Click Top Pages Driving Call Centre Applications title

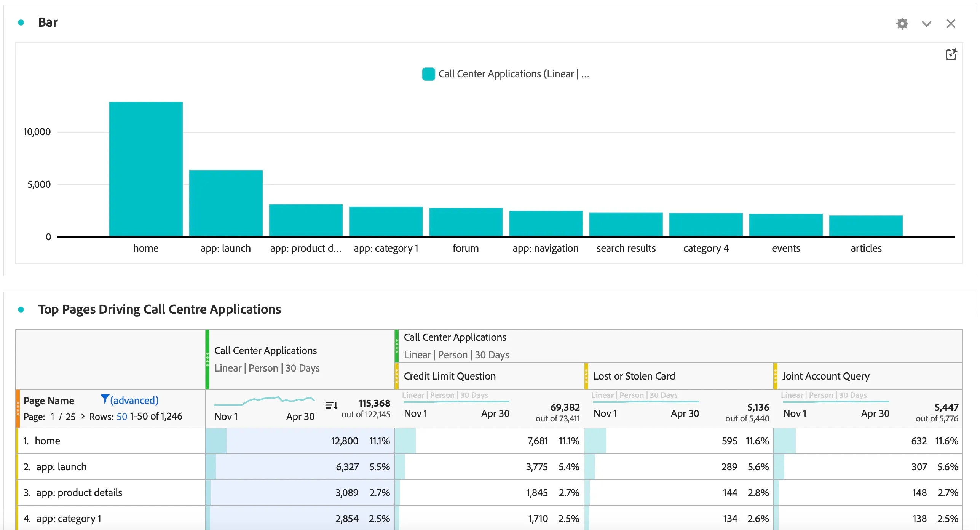[x=160, y=310]
